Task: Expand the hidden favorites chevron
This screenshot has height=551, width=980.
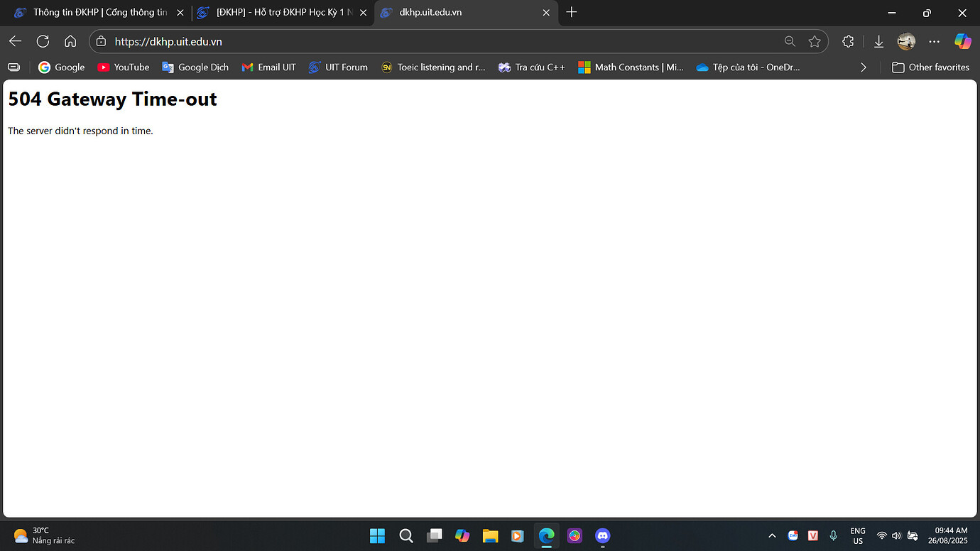Action: coord(864,67)
